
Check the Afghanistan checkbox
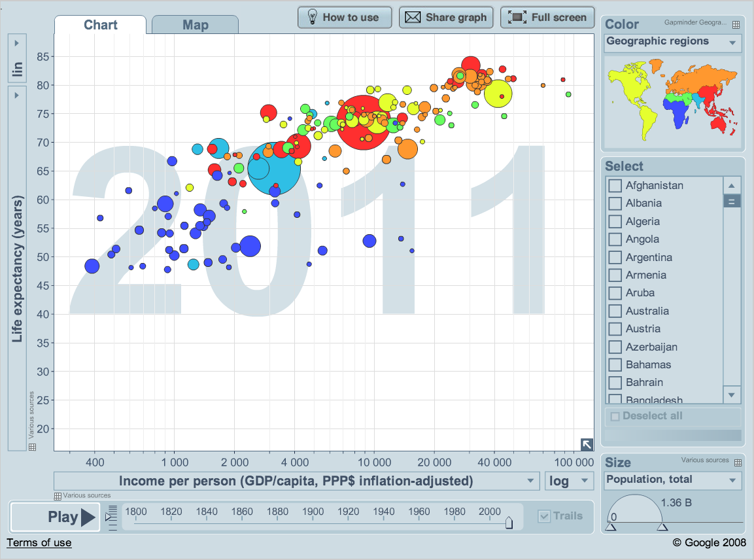click(614, 185)
